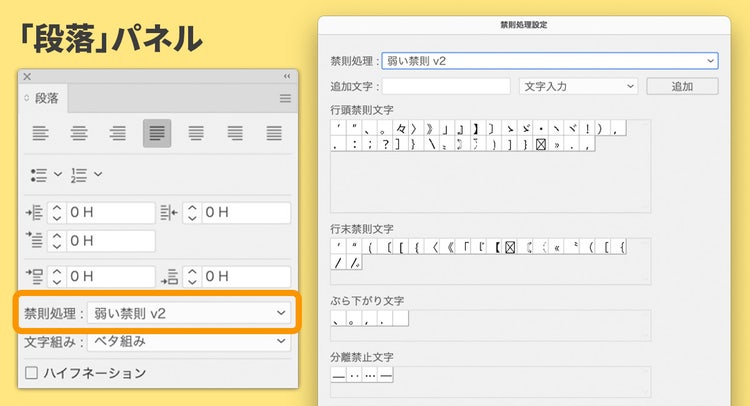Screen dimensions: 750x406
Task: Select align right paragraph icon
Action: tap(118, 133)
